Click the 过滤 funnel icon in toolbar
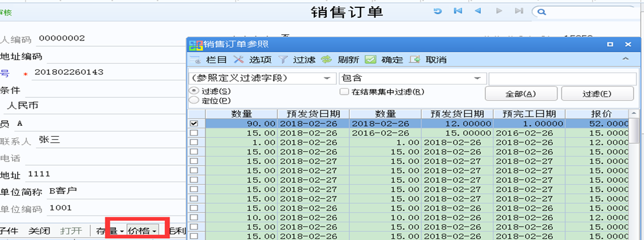This screenshot has height=240, width=644. click(283, 60)
